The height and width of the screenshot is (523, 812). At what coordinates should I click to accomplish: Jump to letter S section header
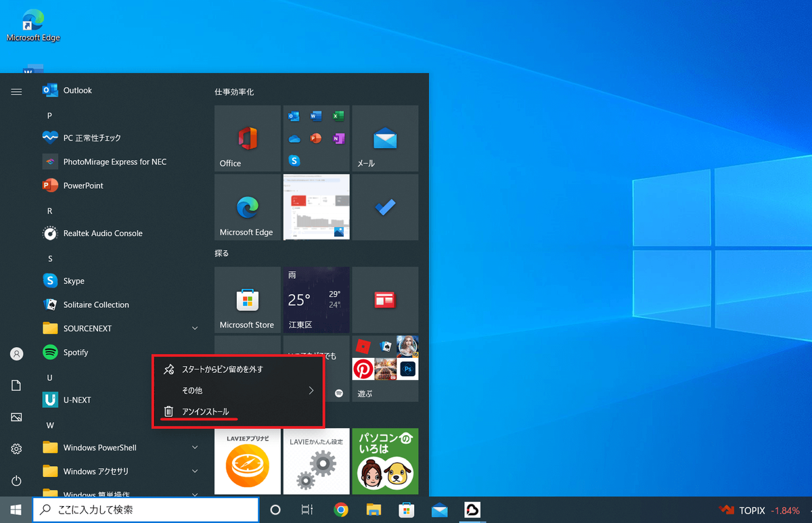[50, 258]
